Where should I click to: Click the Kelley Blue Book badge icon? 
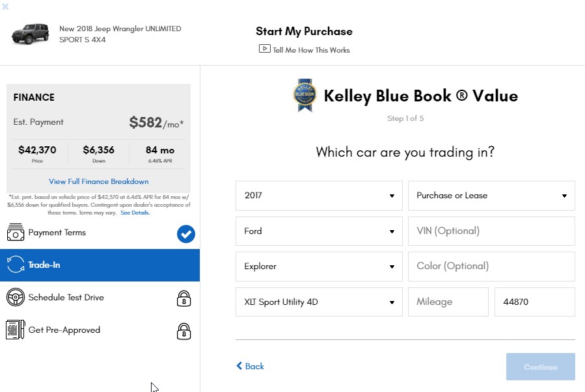coord(305,96)
